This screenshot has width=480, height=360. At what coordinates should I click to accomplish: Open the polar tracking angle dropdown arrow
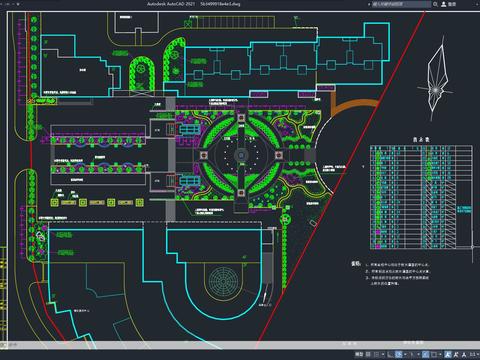coord(405,354)
